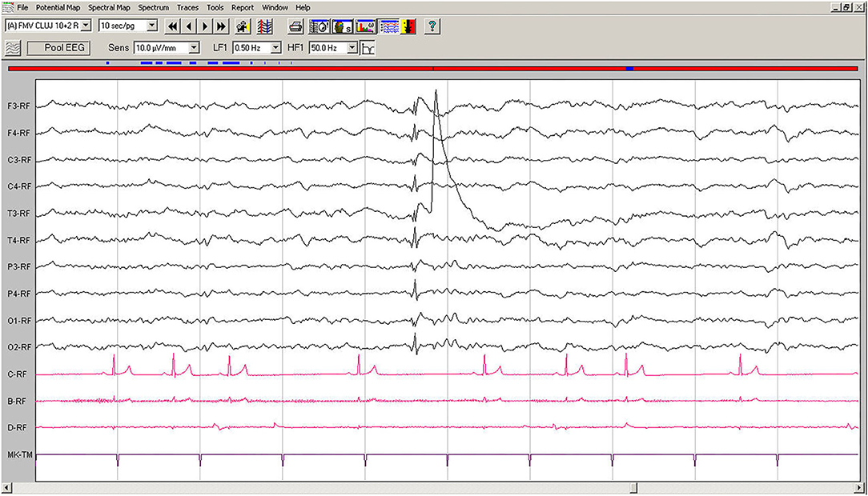
Task: Select the C4-RF channel label
Action: click(x=19, y=187)
